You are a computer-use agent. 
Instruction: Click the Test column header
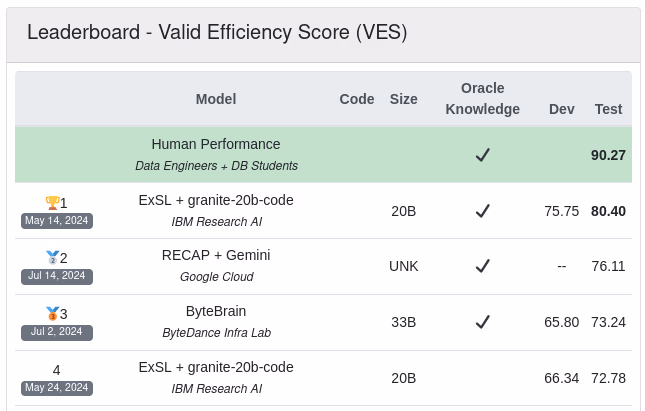pyautogui.click(x=608, y=109)
